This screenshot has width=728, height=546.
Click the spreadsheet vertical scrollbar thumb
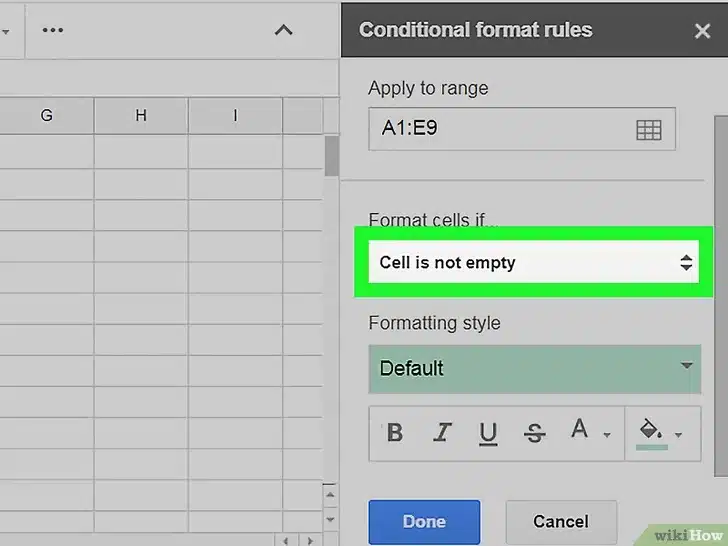pos(332,157)
